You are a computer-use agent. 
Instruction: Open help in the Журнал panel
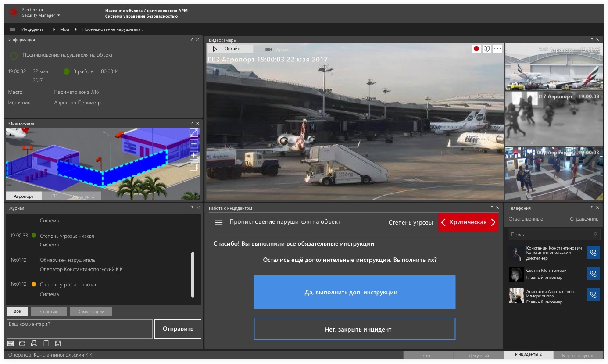pyautogui.click(x=192, y=208)
